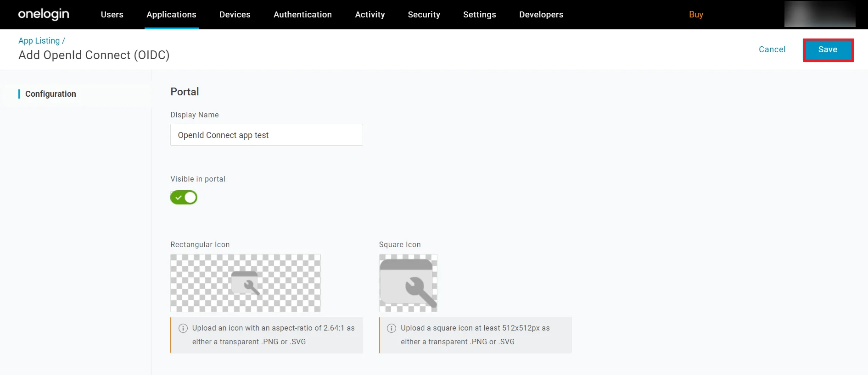The image size is (868, 375).
Task: Open the Users menu
Action: coord(112,15)
